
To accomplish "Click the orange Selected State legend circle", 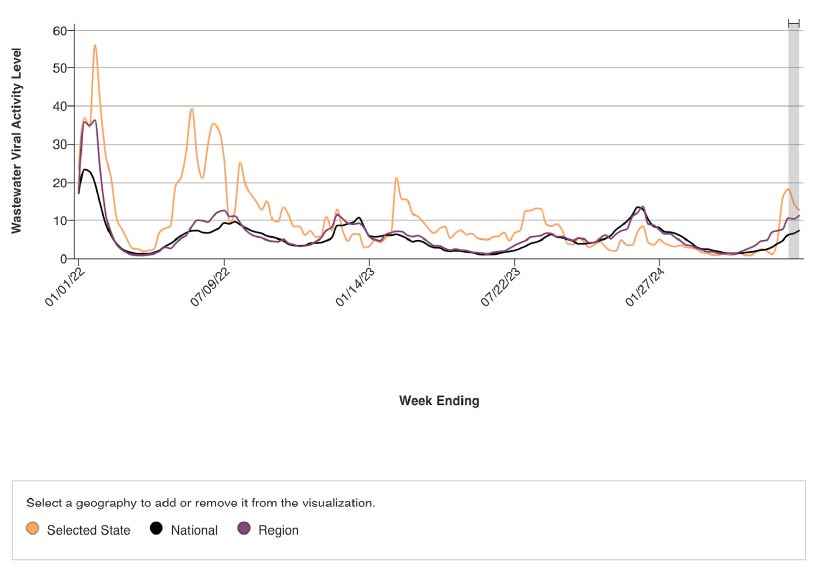I will (x=33, y=529).
